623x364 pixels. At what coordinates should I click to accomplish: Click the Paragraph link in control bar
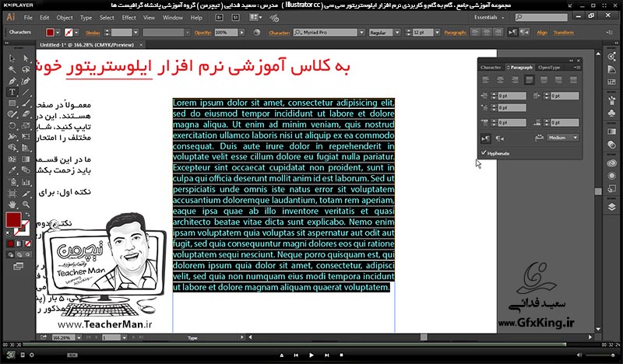click(x=456, y=33)
